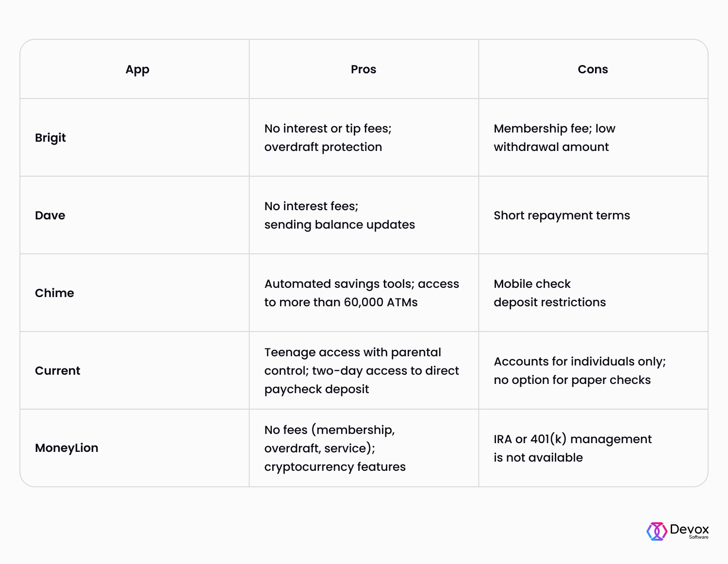
Task: Select the Pros column header
Action: coord(364,69)
